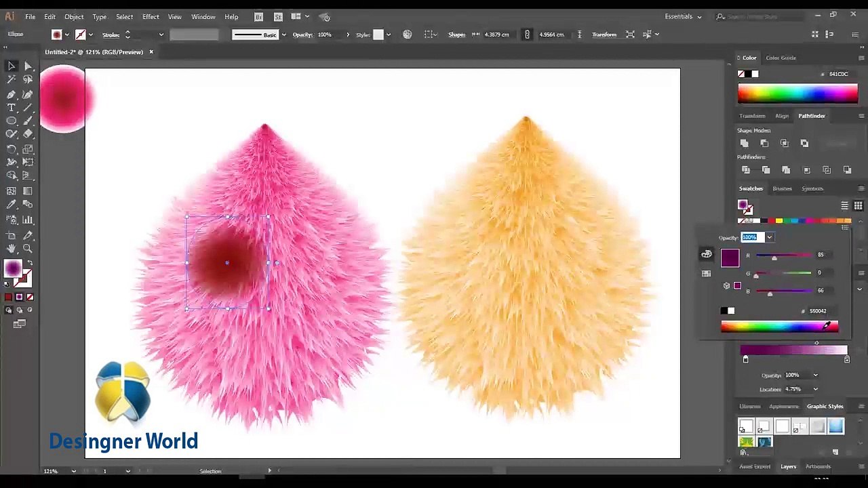The height and width of the screenshot is (488, 868).
Task: Open Opacity dropdown in color popup
Action: [x=770, y=237]
